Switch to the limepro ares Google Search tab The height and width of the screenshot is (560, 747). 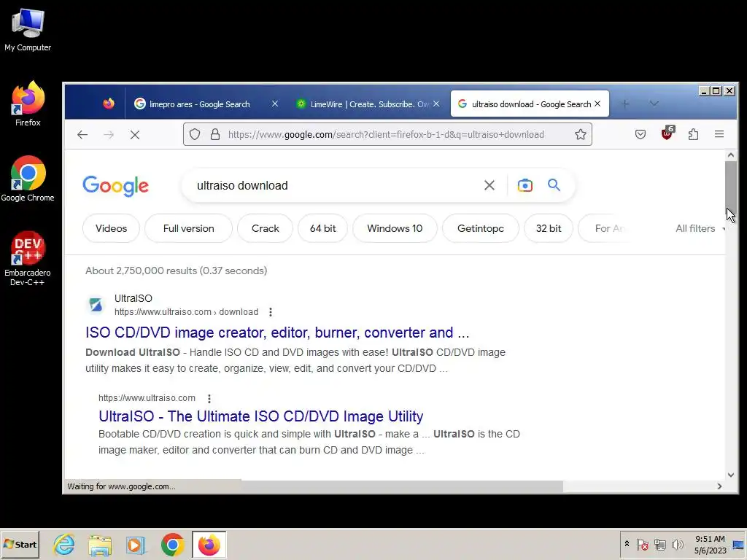click(x=199, y=104)
